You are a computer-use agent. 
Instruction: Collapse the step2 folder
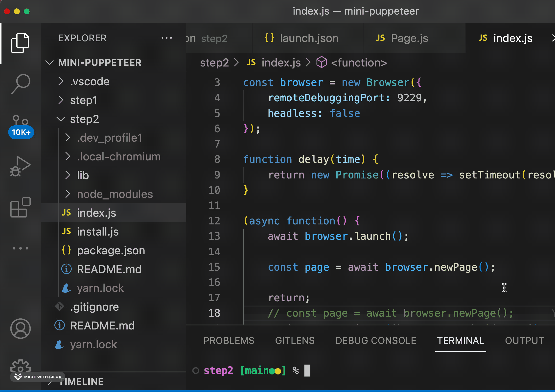click(84, 119)
